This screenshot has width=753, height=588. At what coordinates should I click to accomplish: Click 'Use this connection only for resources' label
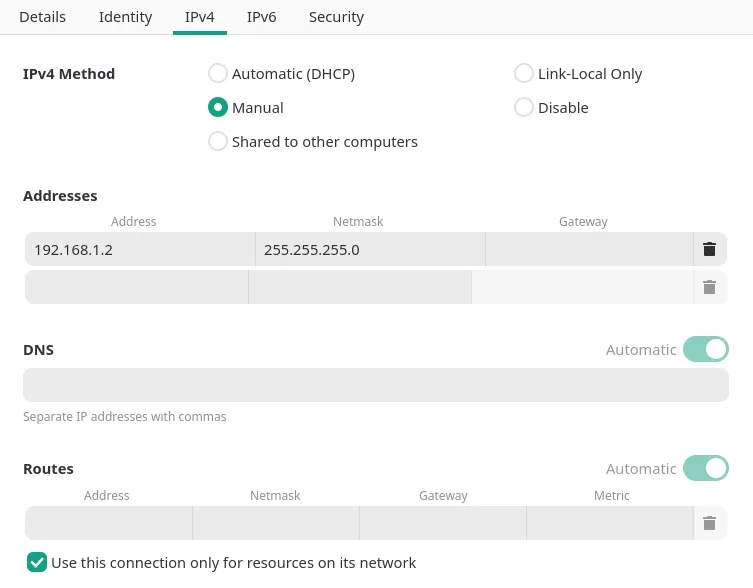point(233,563)
